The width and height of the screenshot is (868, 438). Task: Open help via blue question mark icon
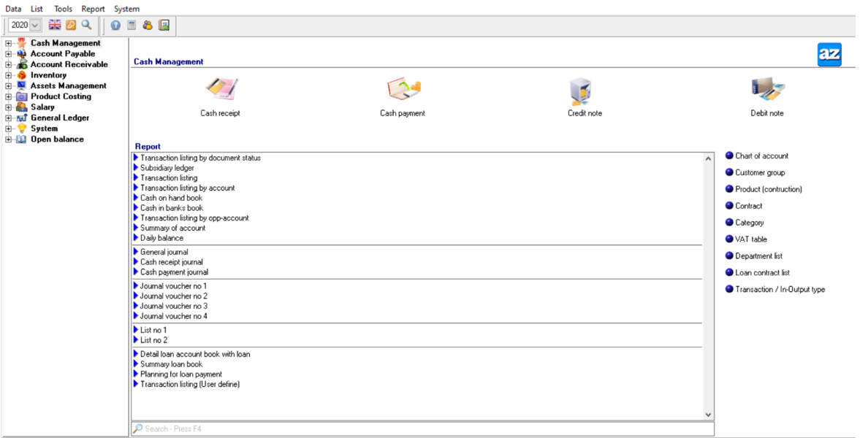[x=115, y=25]
